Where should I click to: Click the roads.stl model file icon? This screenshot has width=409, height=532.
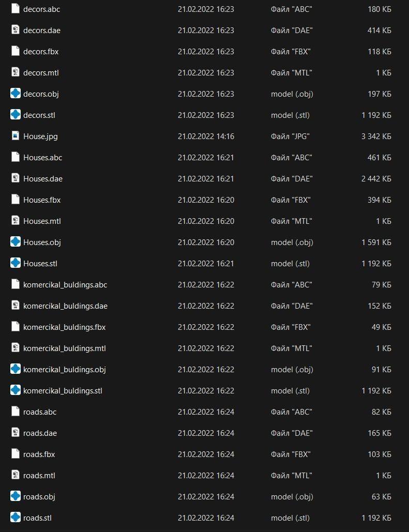tap(16, 518)
